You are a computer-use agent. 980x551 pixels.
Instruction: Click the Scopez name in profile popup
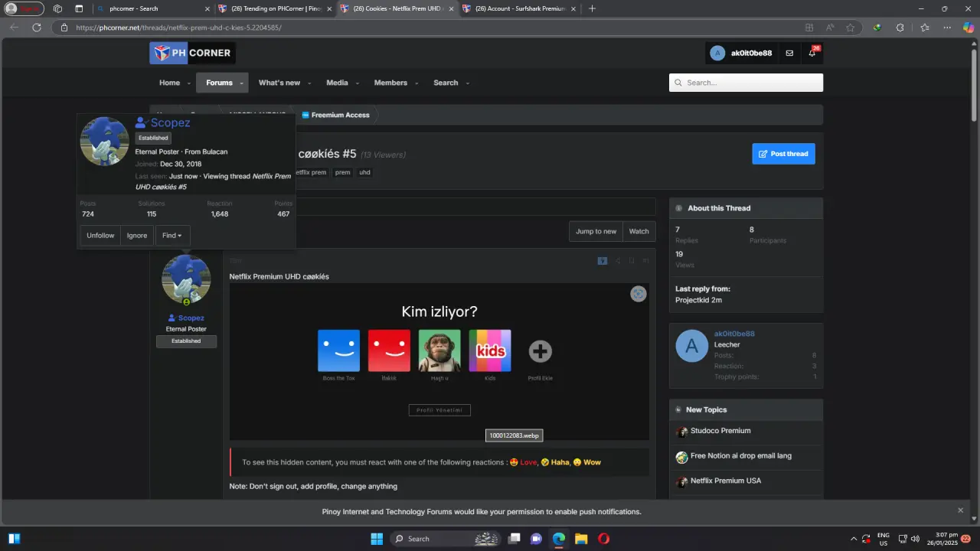click(x=170, y=122)
